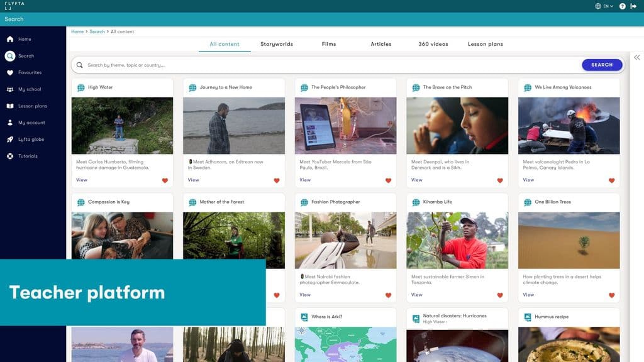Open the We Live Among Volcanoes thumbnail
644x362 pixels.
tap(569, 126)
